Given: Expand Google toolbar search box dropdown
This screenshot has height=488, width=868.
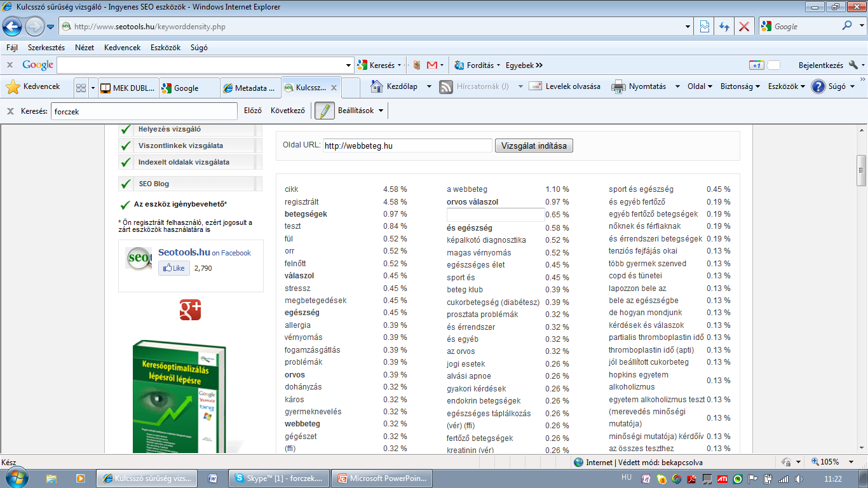Looking at the screenshot, I should (x=349, y=65).
